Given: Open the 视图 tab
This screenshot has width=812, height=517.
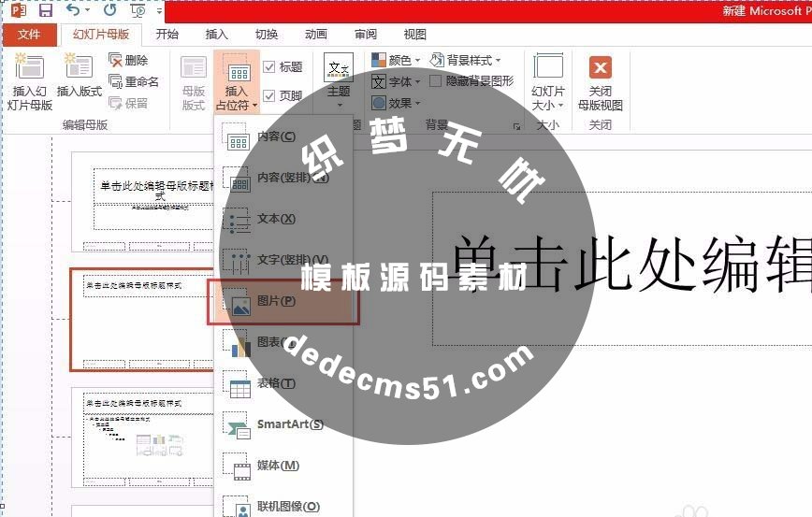Looking at the screenshot, I should coord(414,35).
